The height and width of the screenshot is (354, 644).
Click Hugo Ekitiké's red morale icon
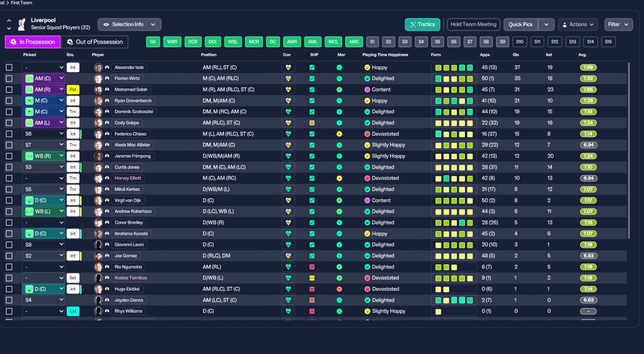(x=339, y=289)
